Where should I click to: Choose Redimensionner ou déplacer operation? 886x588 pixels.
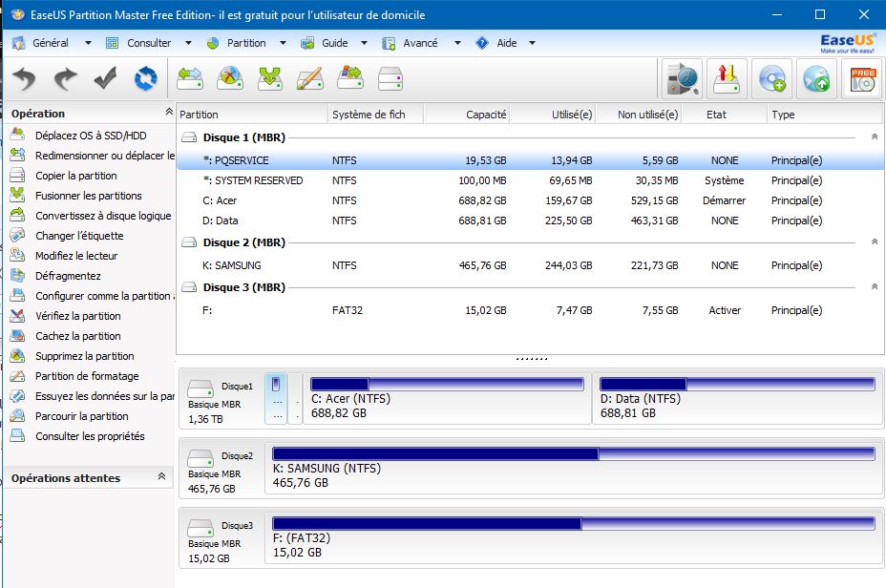coord(104,156)
